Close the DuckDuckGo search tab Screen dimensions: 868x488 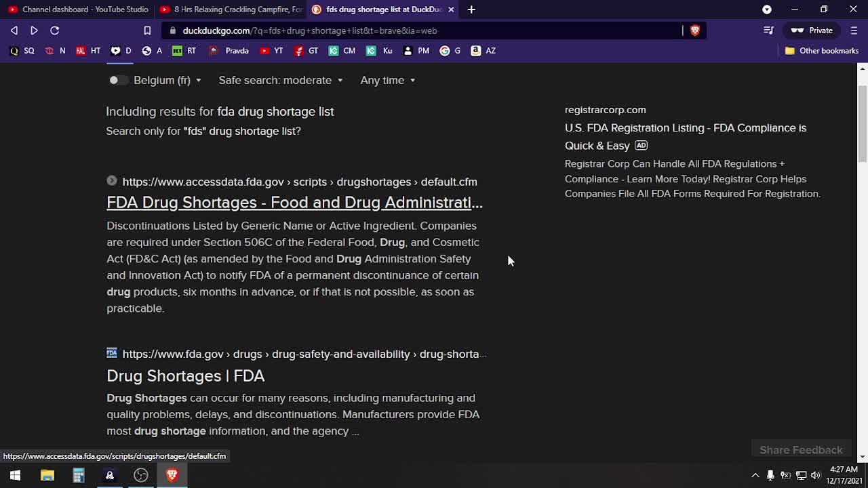click(x=451, y=9)
